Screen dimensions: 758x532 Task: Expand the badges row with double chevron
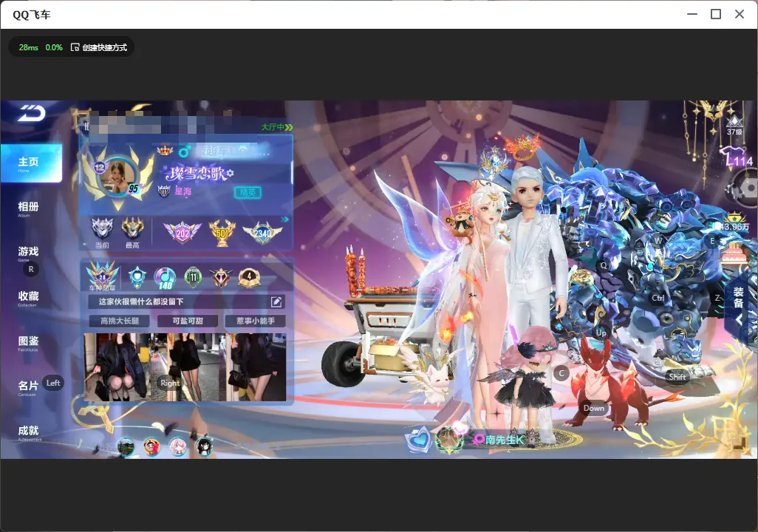click(x=284, y=219)
